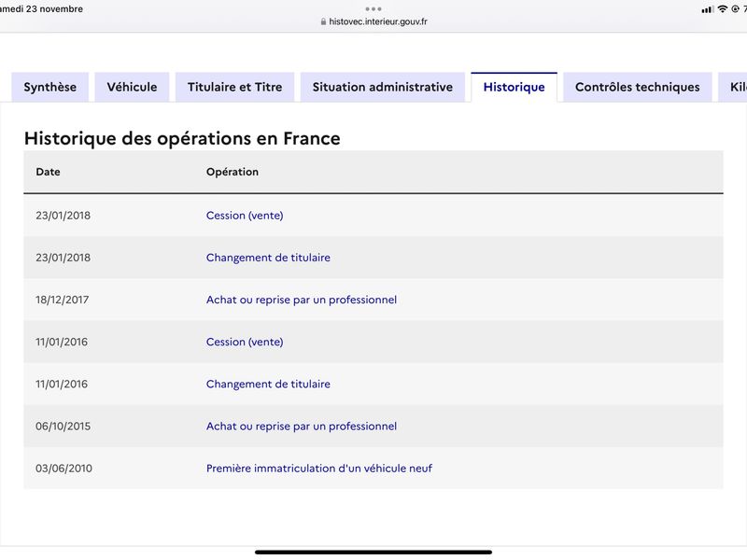Click Changement de titulaire dated 11/01/2016
This screenshot has width=747, height=560.
point(268,384)
